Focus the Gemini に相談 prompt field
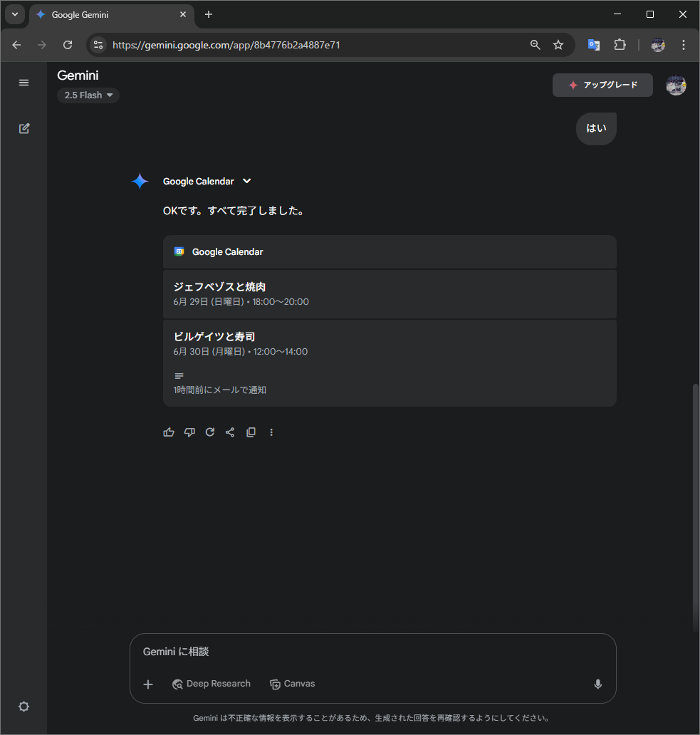Image resolution: width=700 pixels, height=735 pixels. pyautogui.click(x=372, y=652)
